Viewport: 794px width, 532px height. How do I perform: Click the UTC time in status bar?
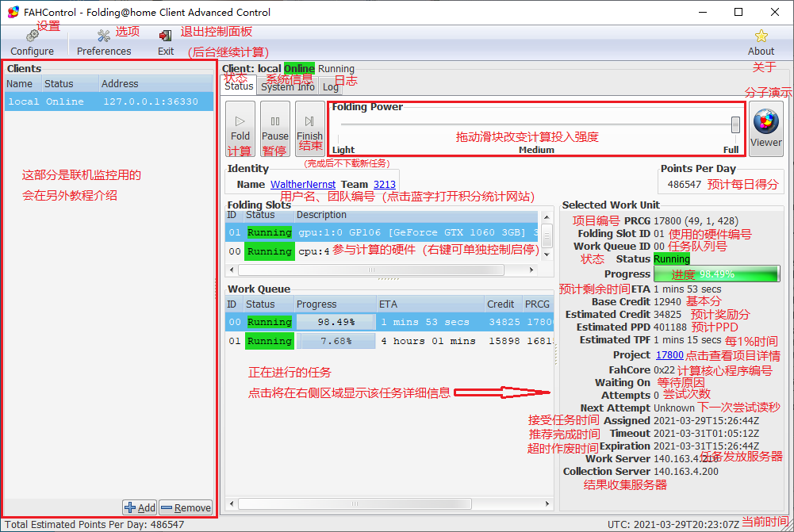point(673,524)
